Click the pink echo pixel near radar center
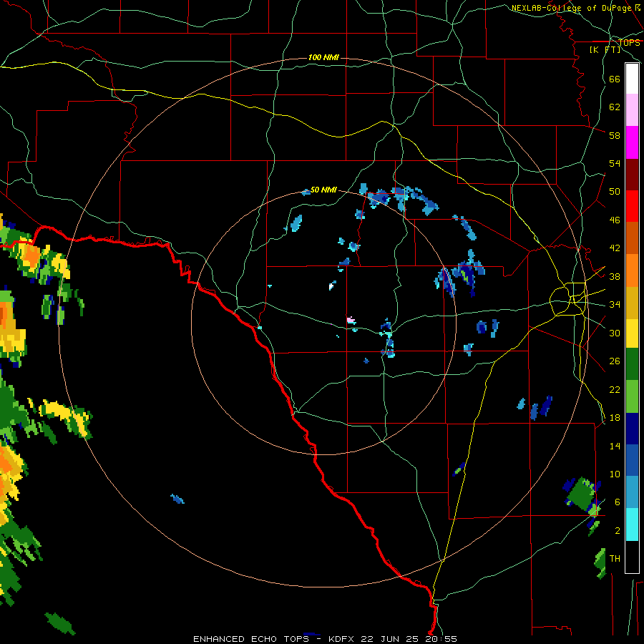 (x=351, y=320)
